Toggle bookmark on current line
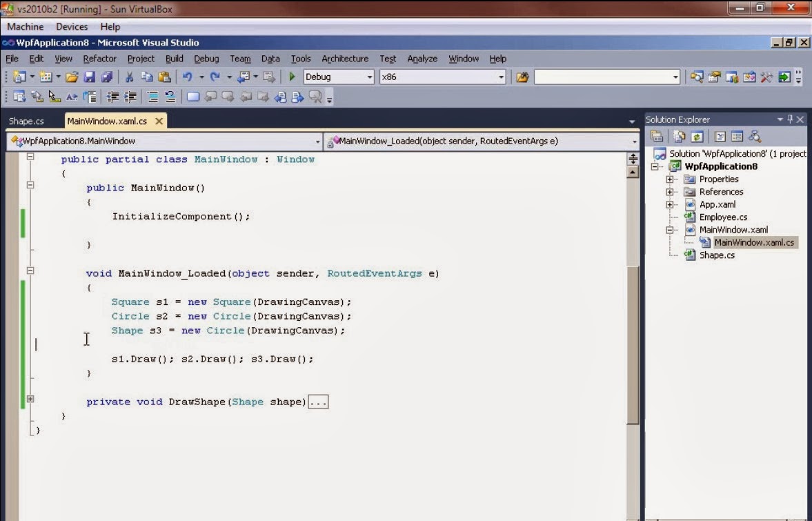Viewport: 812px width, 521px height. [x=193, y=97]
